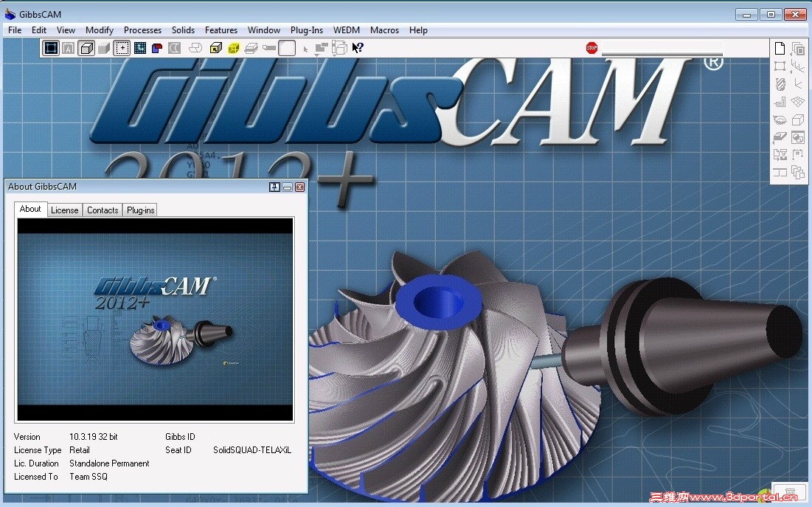Image resolution: width=812 pixels, height=507 pixels.
Task: Select the About tab in About GibbsCAM
Action: pos(30,209)
